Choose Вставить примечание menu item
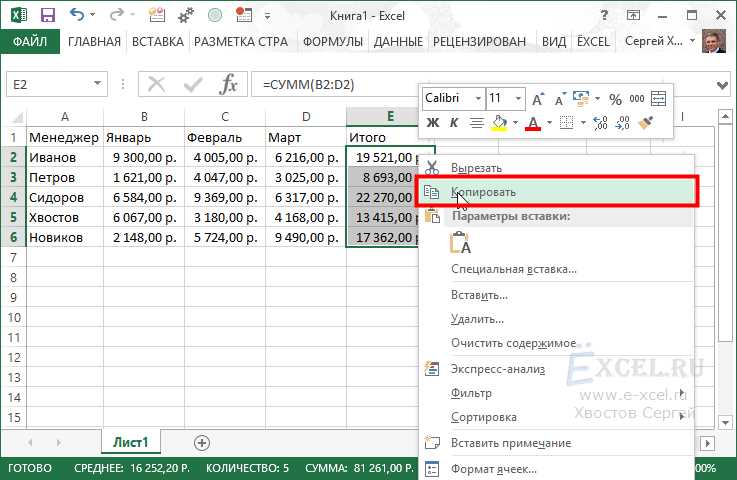This screenshot has height=480, width=737. click(556, 443)
